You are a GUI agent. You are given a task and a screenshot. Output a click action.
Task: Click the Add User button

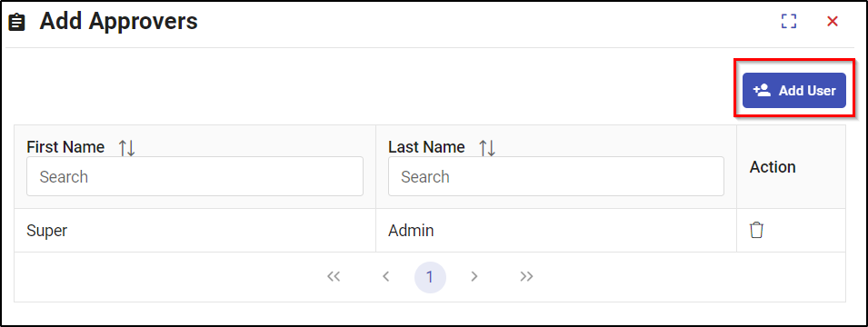coord(793,90)
